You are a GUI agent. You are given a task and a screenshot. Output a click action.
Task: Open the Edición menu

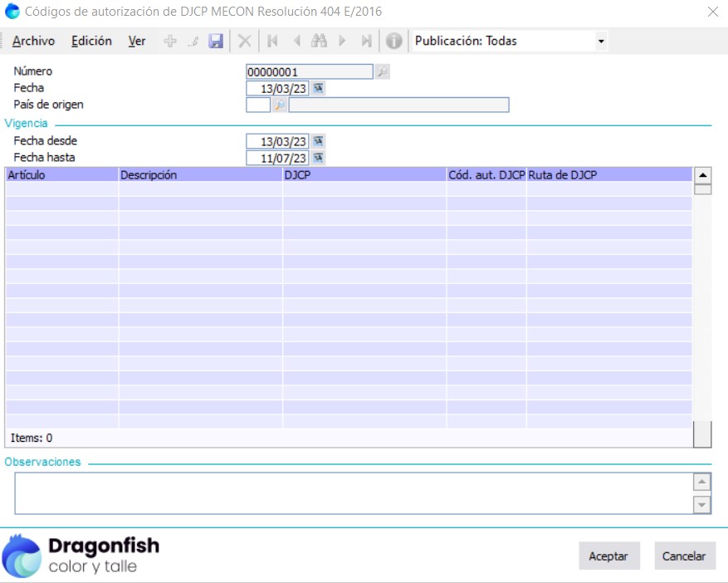click(91, 42)
